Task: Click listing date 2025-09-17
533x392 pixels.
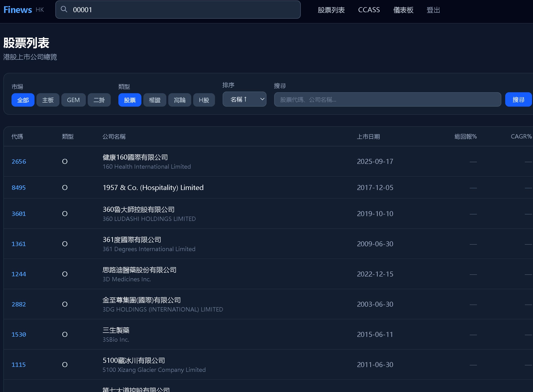Action: coord(375,161)
